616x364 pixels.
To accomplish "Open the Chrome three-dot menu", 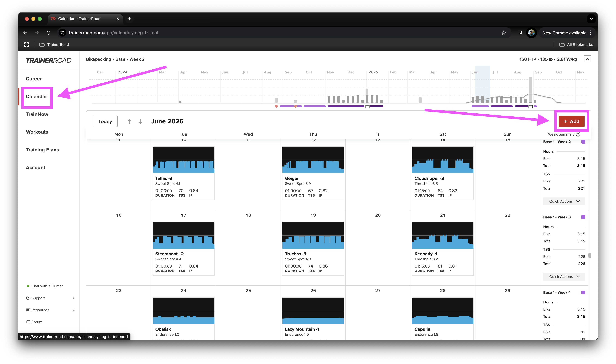I will pos(591,33).
